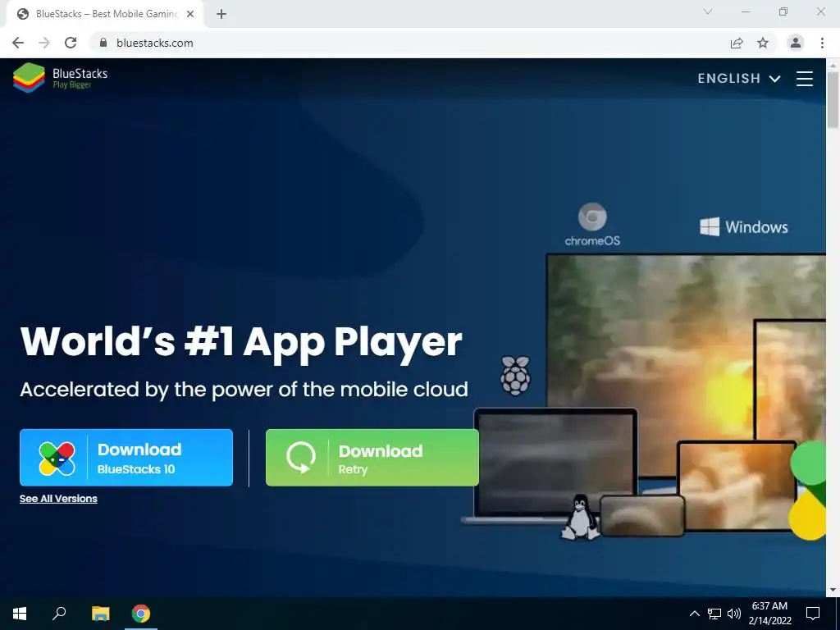
Task: Click the chromeOS icon
Action: (x=592, y=225)
